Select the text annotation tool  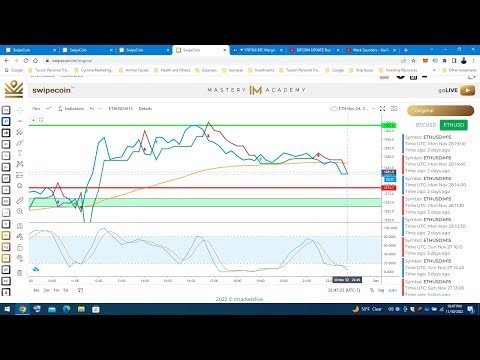20,153
